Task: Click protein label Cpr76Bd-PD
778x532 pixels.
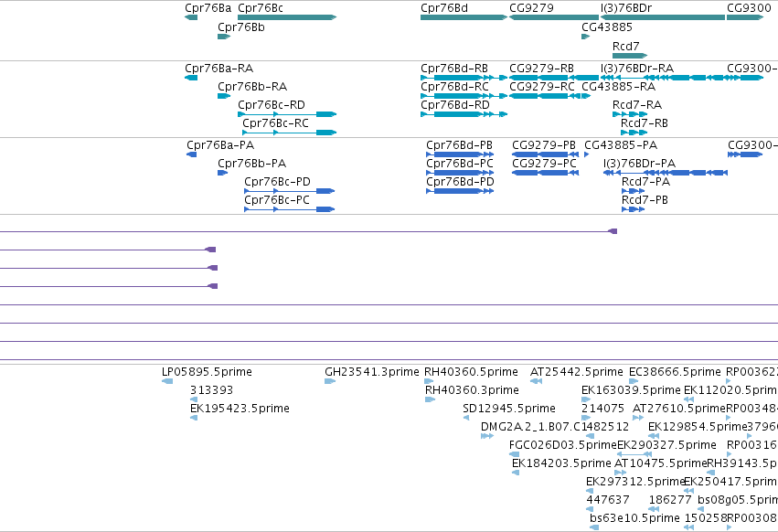Action: (461, 182)
